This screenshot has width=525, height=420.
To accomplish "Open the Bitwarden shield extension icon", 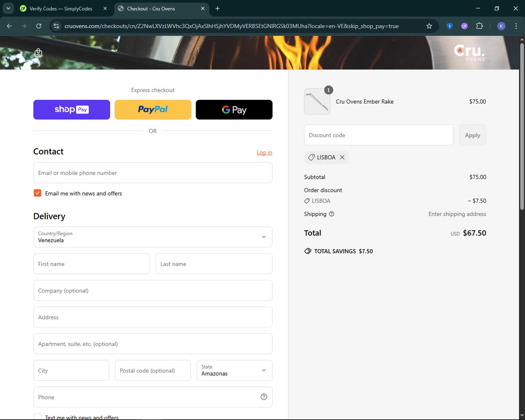I will [x=450, y=26].
